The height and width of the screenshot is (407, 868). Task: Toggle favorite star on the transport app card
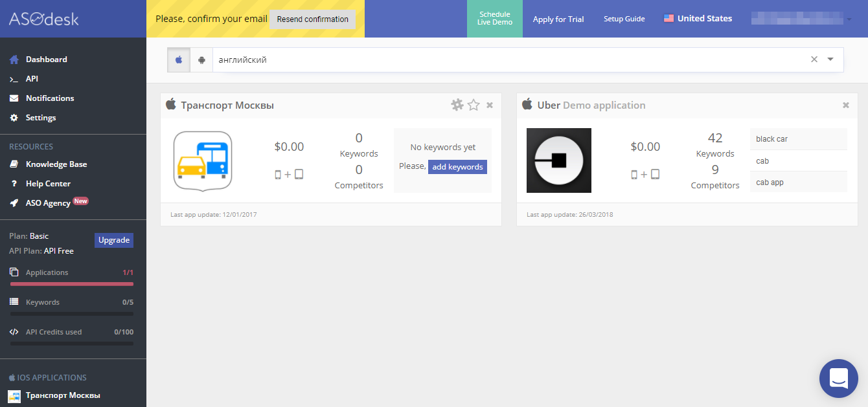473,104
